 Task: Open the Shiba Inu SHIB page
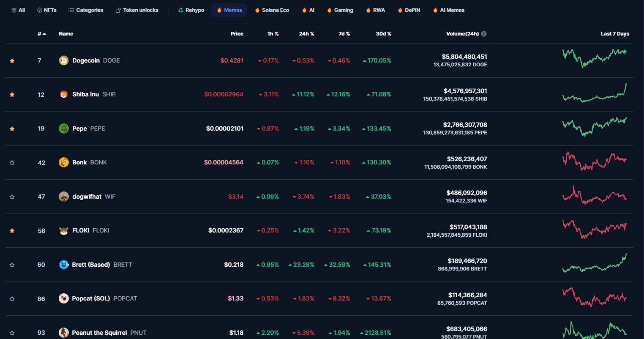point(94,95)
